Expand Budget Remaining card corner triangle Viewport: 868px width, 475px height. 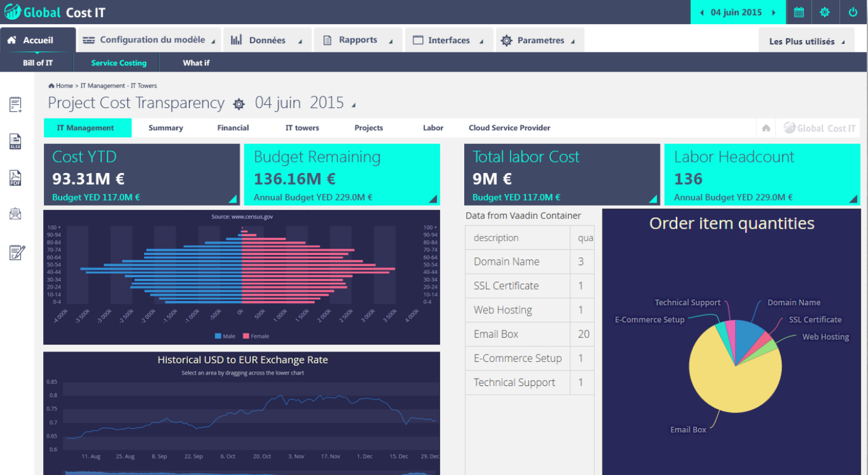[433, 199]
